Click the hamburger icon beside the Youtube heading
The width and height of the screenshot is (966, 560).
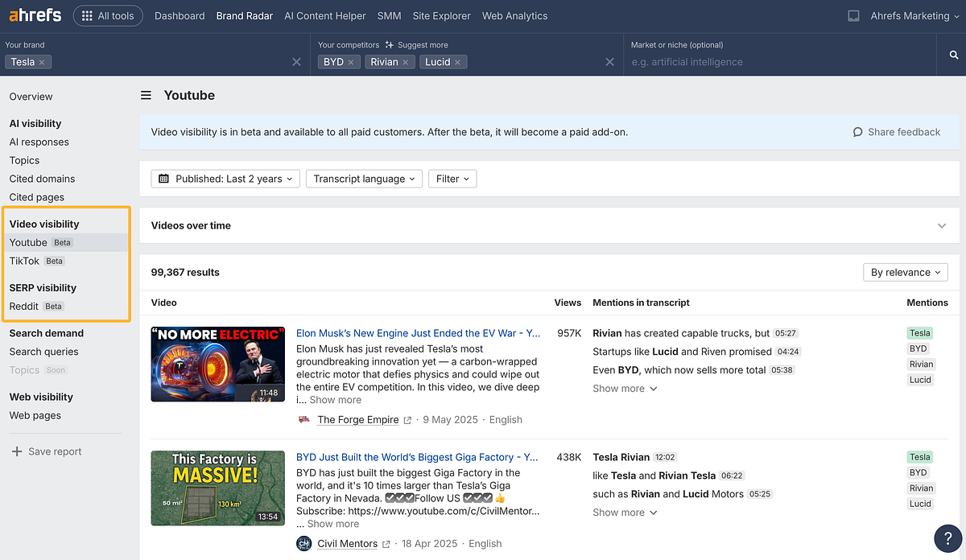(146, 95)
